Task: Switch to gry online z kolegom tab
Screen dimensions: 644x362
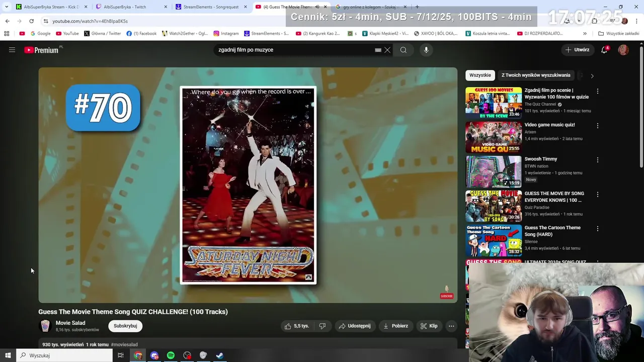Action: pos(371,7)
